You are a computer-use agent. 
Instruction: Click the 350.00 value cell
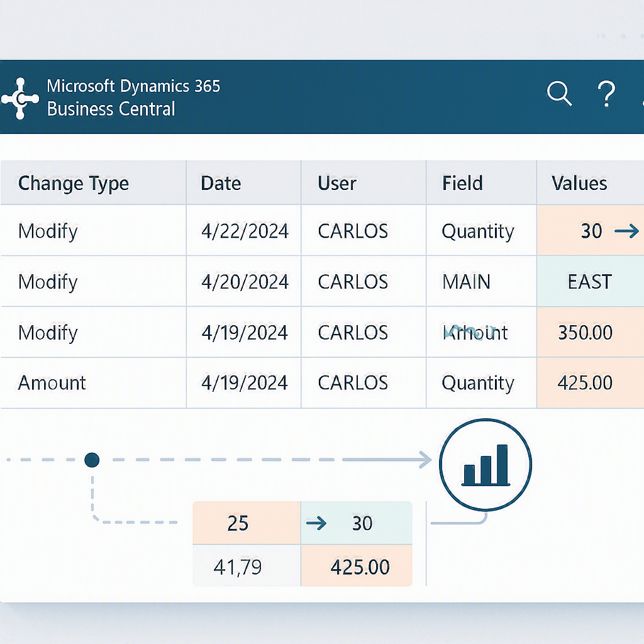(x=590, y=332)
